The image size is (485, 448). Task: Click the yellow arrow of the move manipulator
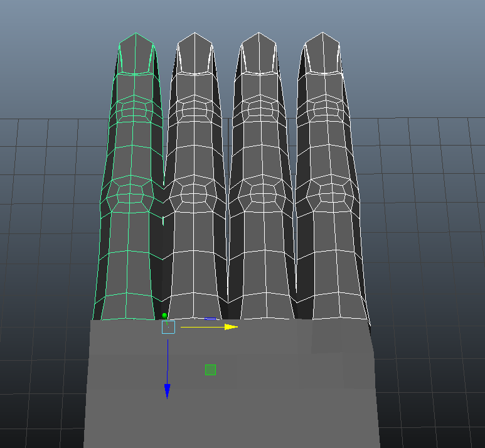click(x=230, y=327)
